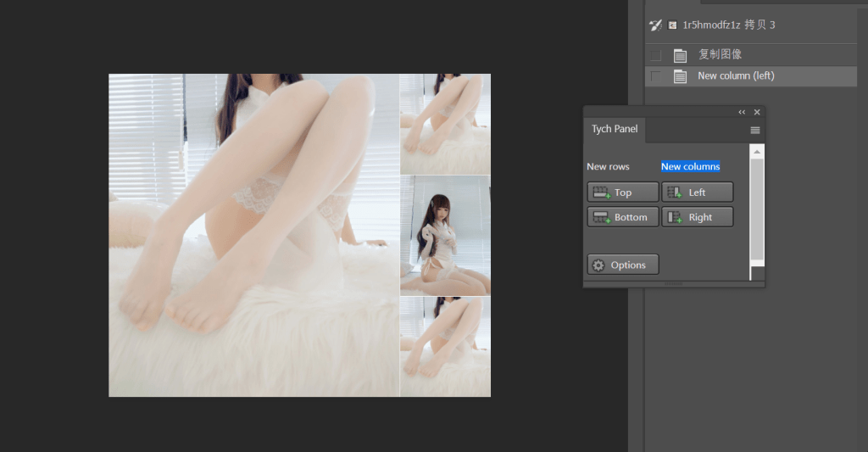Click the column icon on Right button
The width and height of the screenshot is (868, 452).
coord(675,217)
